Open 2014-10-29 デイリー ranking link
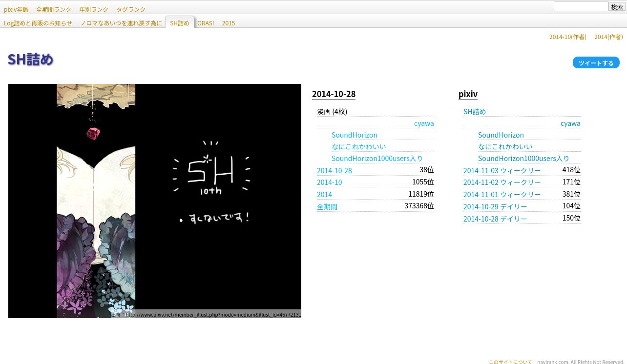 tap(495, 206)
